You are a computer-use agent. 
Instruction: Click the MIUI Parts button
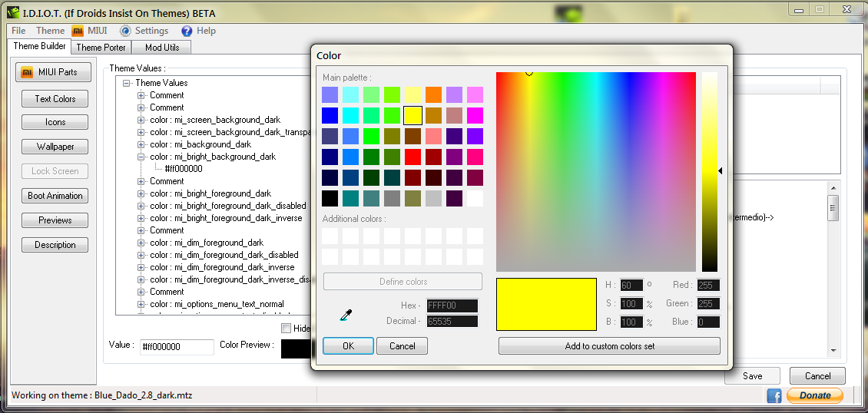pyautogui.click(x=53, y=72)
